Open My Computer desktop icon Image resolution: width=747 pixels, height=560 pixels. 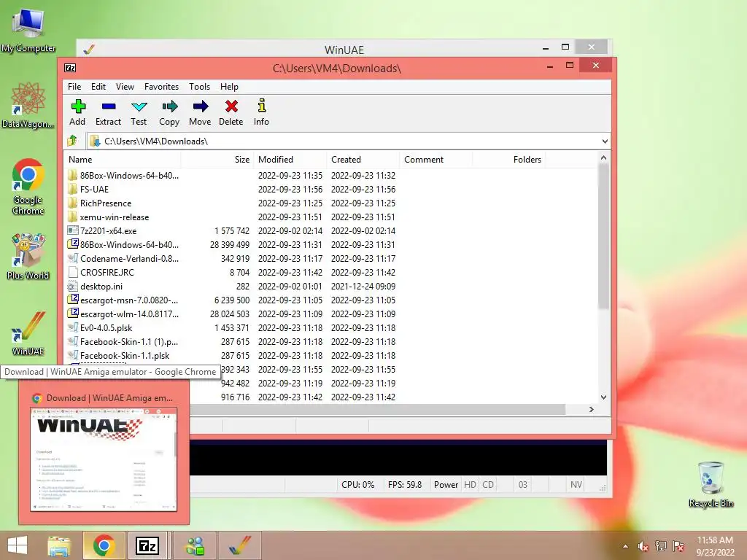(x=28, y=31)
